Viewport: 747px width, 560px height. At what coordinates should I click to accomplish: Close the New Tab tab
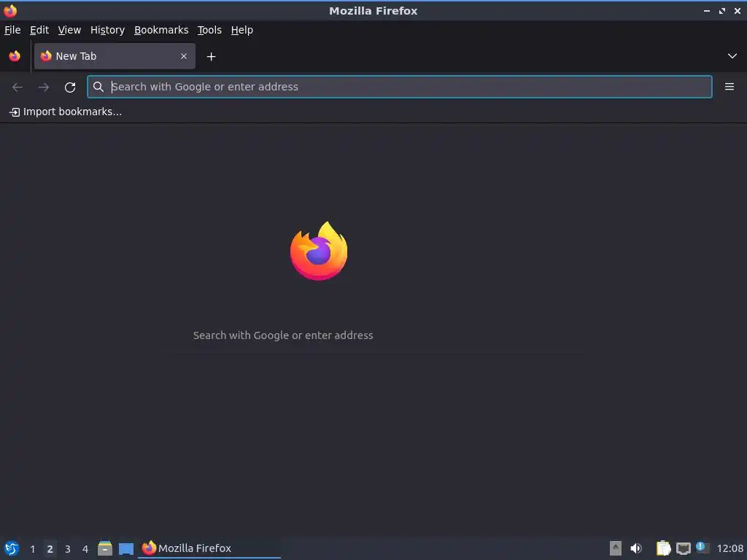coord(183,56)
